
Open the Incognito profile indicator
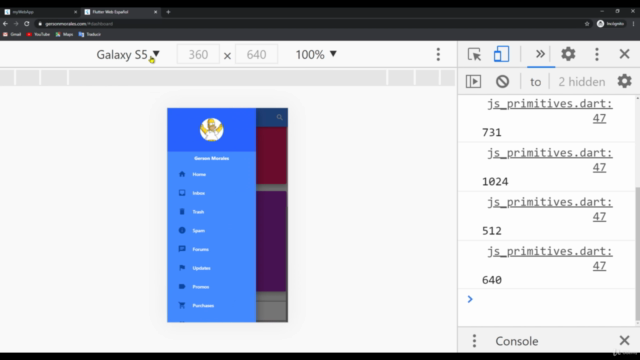click(x=611, y=24)
